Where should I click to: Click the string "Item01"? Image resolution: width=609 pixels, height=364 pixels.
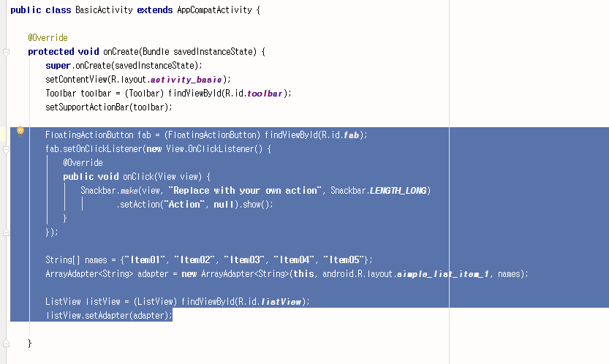[145, 260]
